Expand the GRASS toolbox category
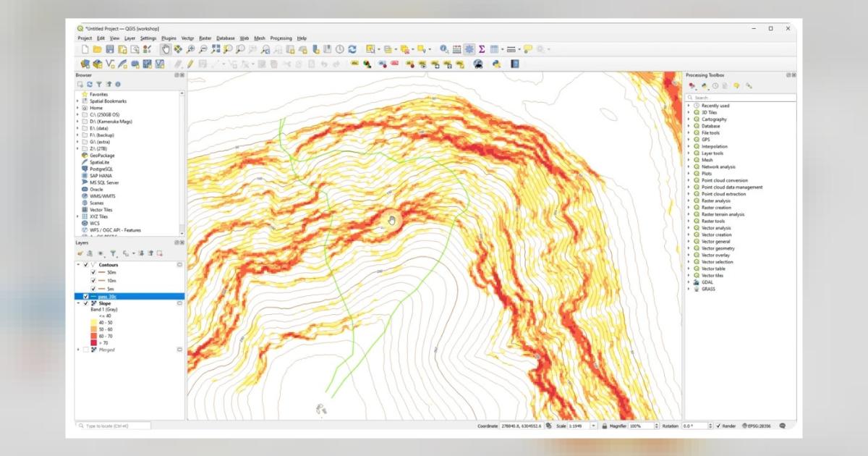This screenshot has width=868, height=456. (x=689, y=288)
